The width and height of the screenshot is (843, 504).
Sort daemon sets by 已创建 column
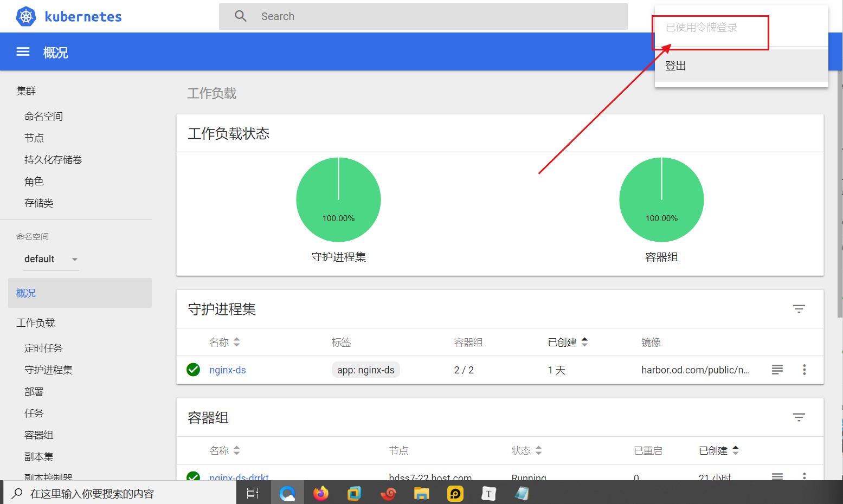(x=567, y=343)
